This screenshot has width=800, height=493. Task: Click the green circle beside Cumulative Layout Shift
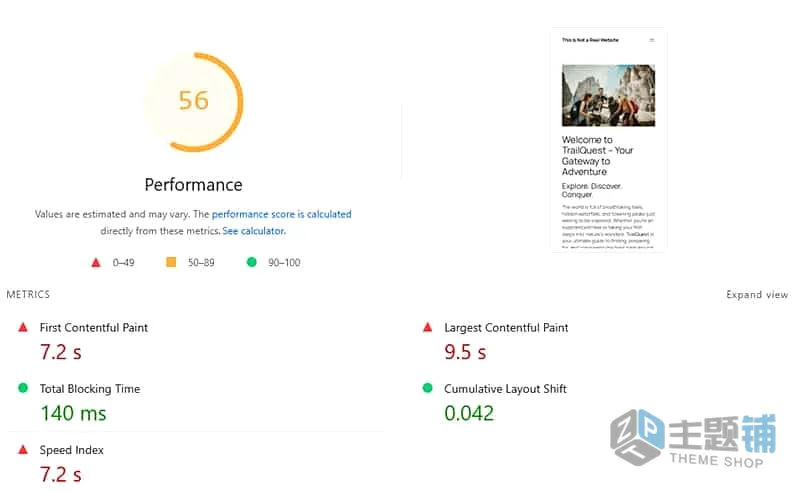point(428,388)
